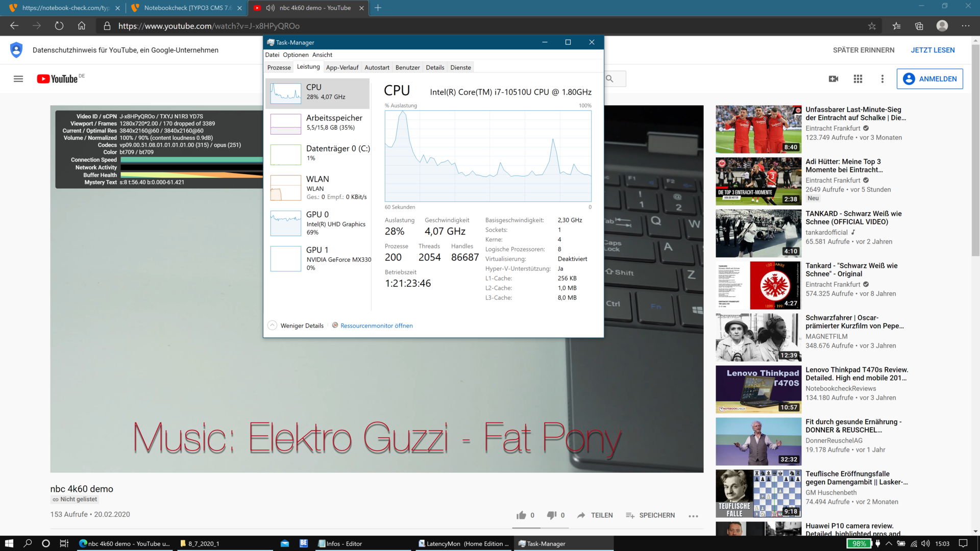Viewport: 980px width, 551px height.
Task: Select WLAN in performance sidebar
Action: coord(317,187)
